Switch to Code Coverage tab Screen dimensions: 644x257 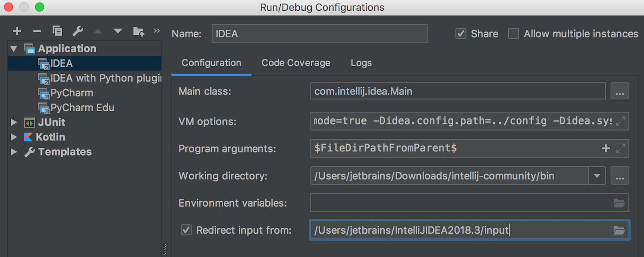click(x=296, y=63)
